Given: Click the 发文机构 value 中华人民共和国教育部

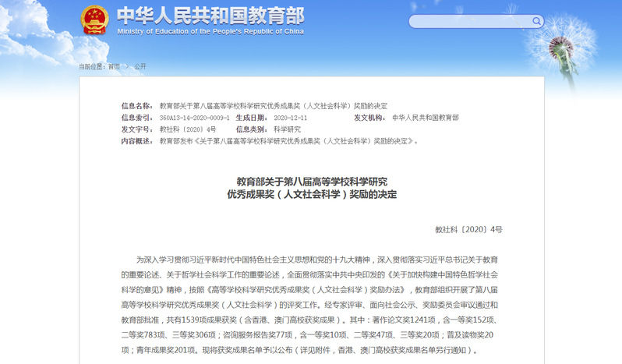Looking at the screenshot, I should 426,118.
